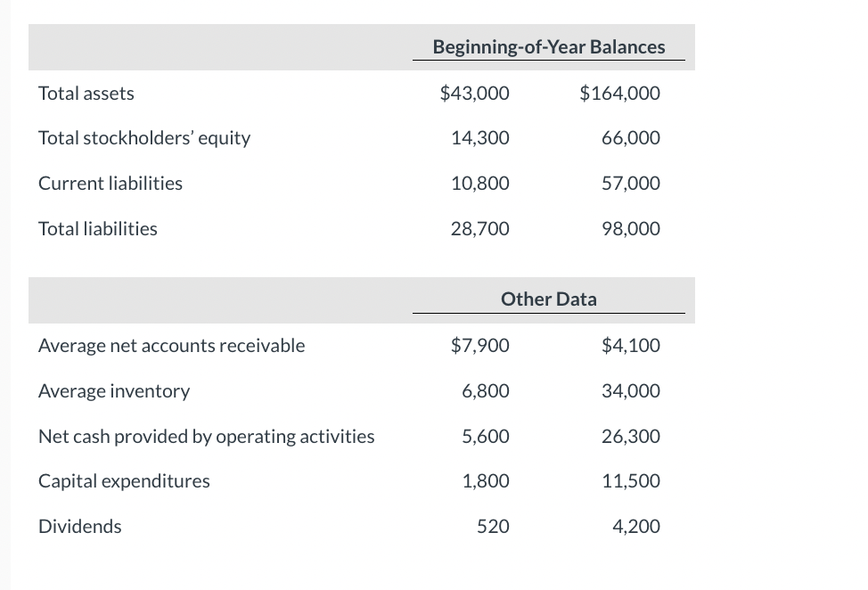
Task: Click the Other Data header
Action: point(549,299)
